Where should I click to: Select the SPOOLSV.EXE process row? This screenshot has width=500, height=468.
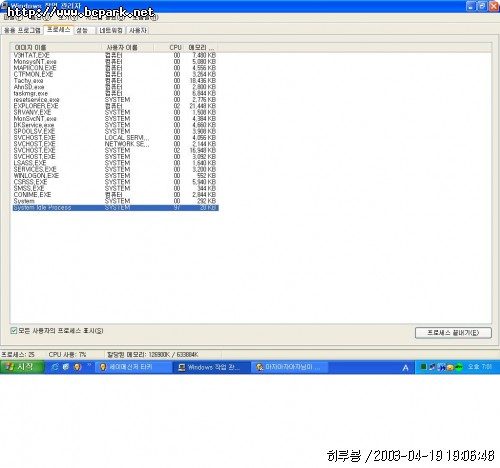pos(115,131)
